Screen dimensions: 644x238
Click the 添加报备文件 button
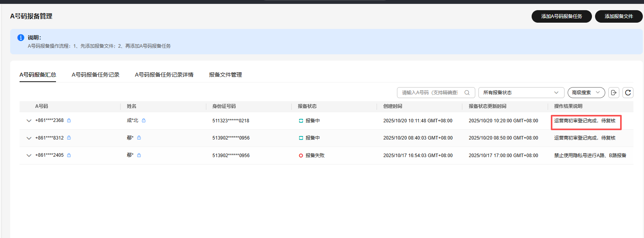[x=619, y=16]
